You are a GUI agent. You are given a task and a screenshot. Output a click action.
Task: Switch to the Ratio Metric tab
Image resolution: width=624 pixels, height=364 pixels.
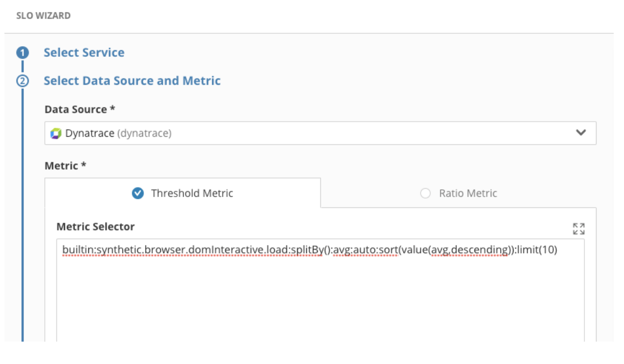click(x=458, y=193)
